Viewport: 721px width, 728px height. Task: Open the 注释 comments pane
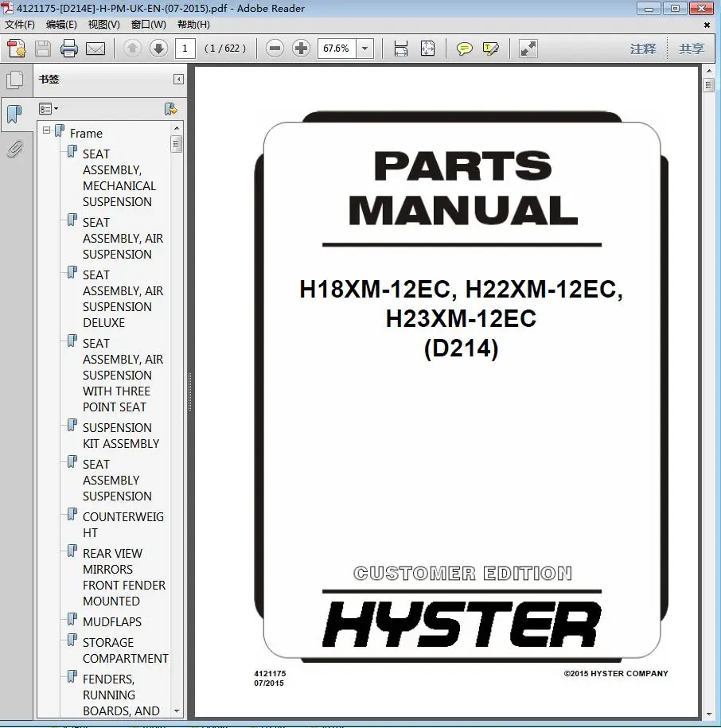(643, 49)
